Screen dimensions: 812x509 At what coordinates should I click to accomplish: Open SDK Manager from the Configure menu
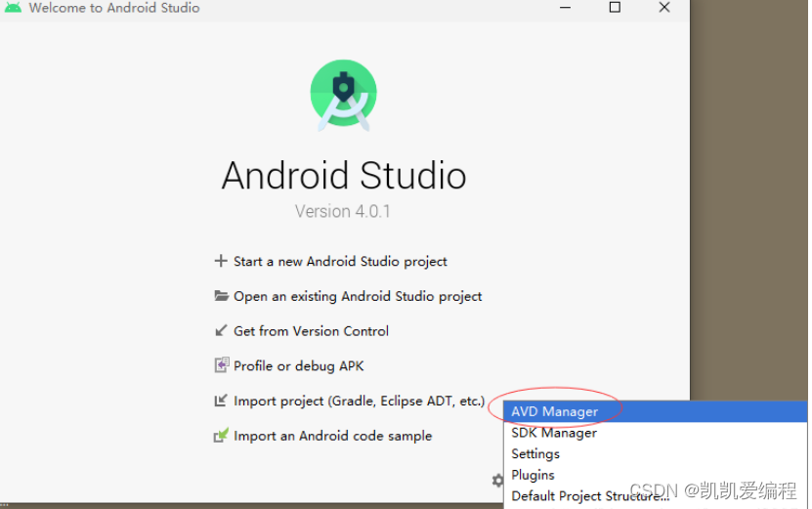tap(655, 433)
